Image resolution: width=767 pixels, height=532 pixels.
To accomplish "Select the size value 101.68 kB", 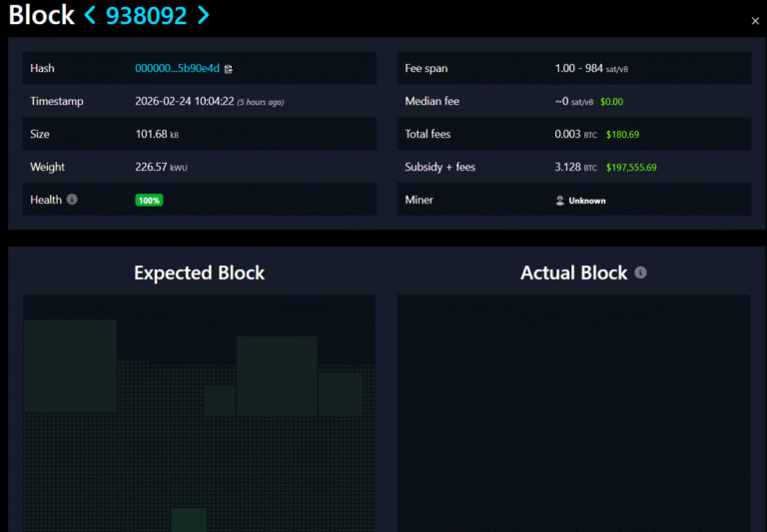I will coord(157,134).
